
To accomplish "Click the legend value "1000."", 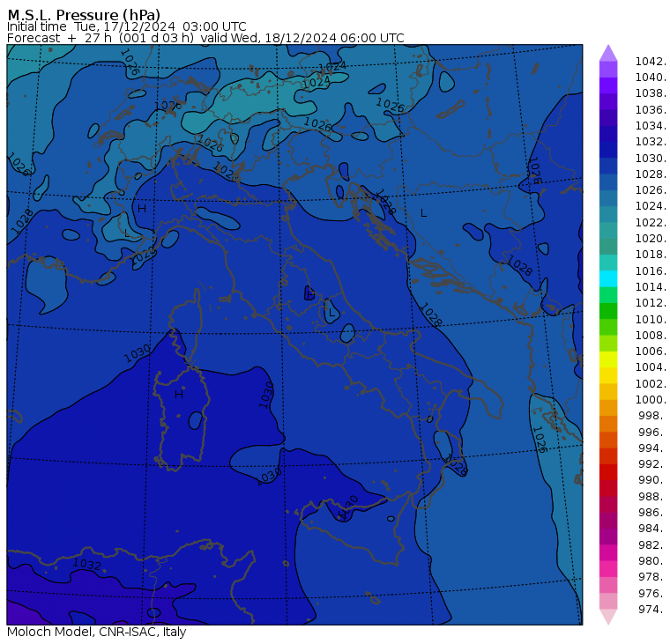I will coord(651,399).
